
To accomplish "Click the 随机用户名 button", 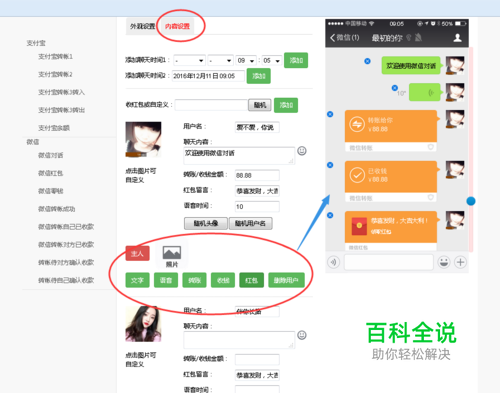I will pos(251,223).
